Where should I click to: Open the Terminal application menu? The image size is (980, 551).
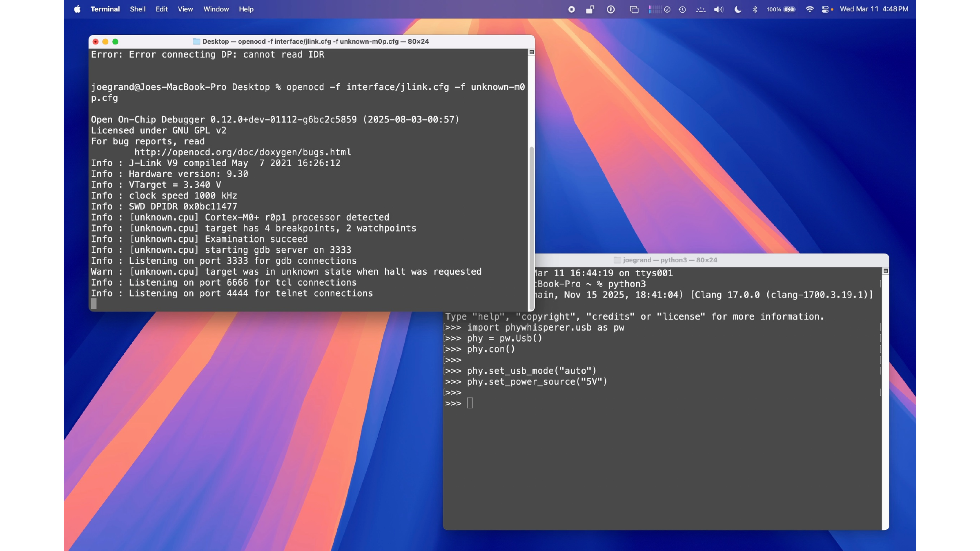point(105,9)
